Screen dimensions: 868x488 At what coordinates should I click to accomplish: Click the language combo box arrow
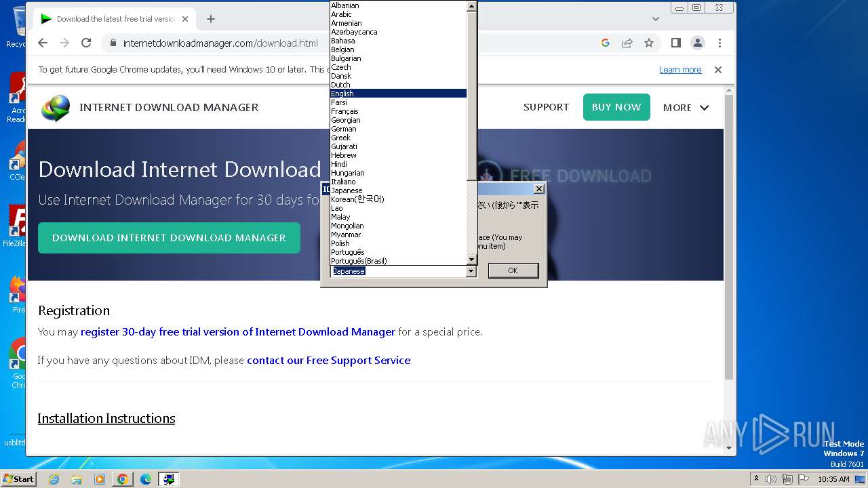click(x=471, y=271)
